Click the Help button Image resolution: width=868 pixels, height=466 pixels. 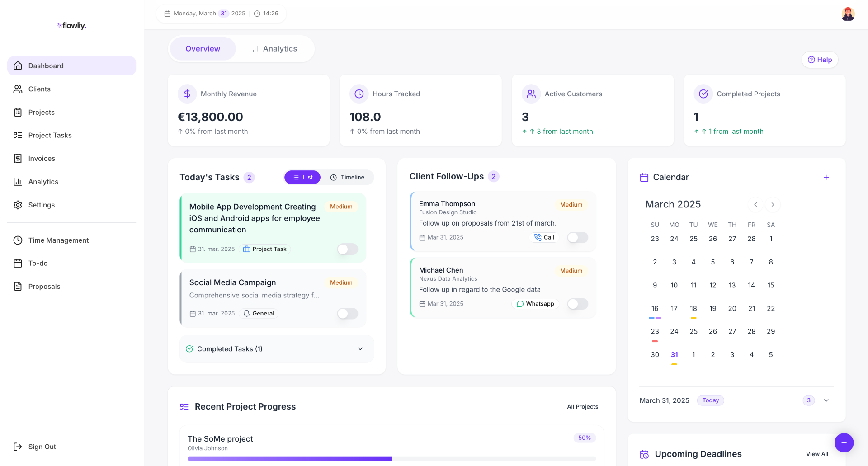pyautogui.click(x=820, y=60)
